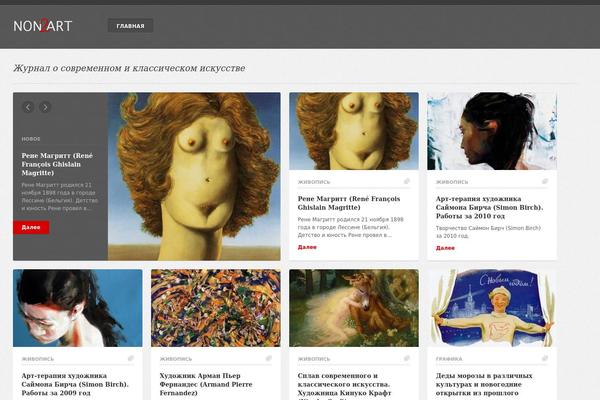Open title Сплав современного и классического искусства
Viewport: 600px width, 400px height.
[x=344, y=386]
